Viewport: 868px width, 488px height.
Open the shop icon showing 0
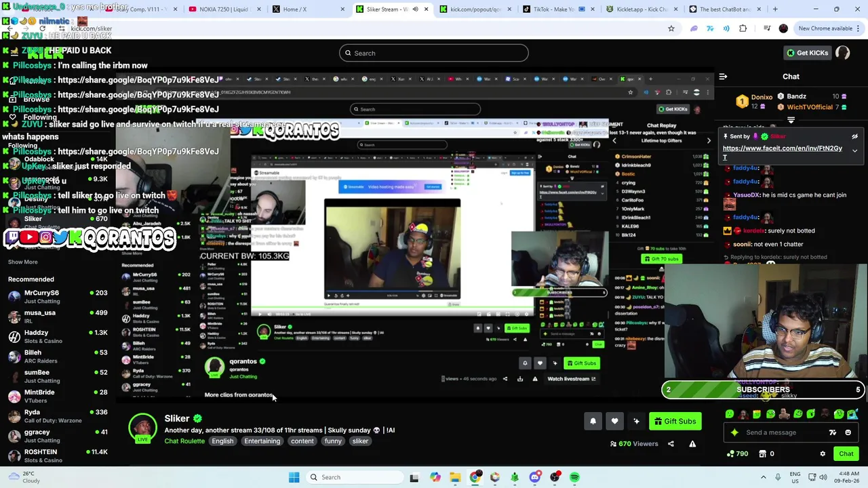point(766,454)
